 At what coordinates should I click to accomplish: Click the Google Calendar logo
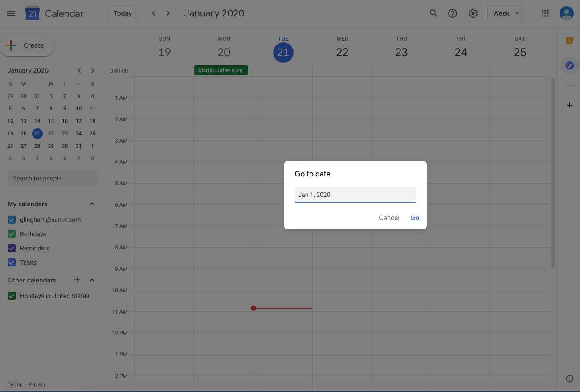(33, 13)
